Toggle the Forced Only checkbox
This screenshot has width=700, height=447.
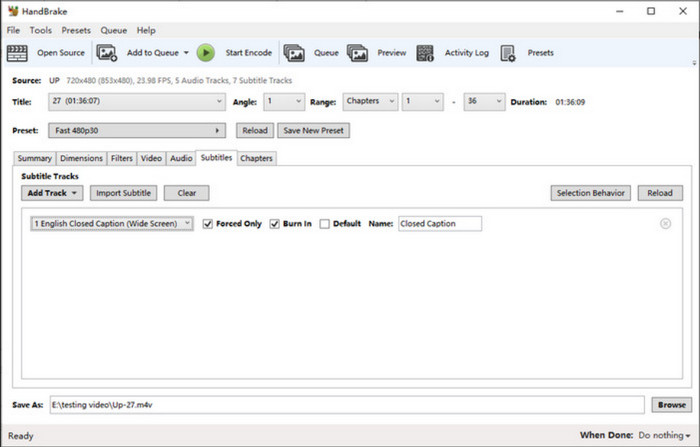[x=208, y=224]
